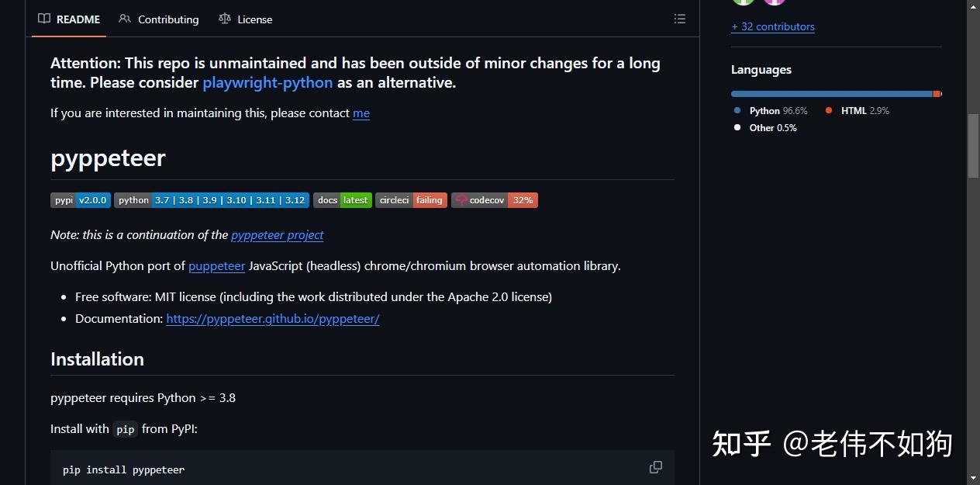
Task: Click the README book icon
Action: click(44, 19)
